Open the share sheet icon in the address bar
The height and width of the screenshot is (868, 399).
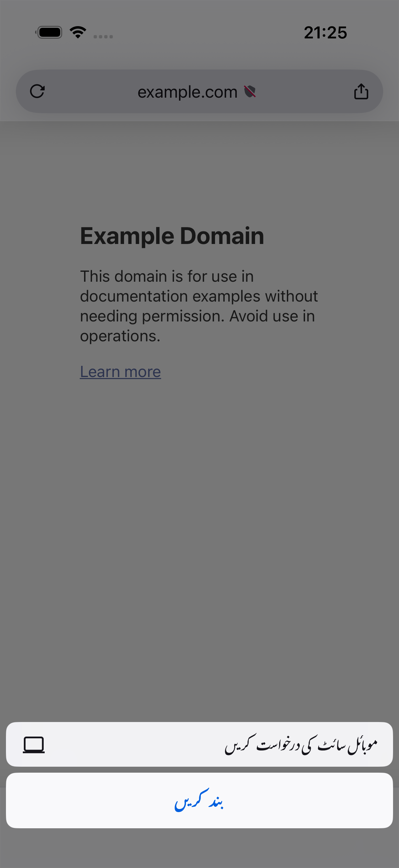361,91
